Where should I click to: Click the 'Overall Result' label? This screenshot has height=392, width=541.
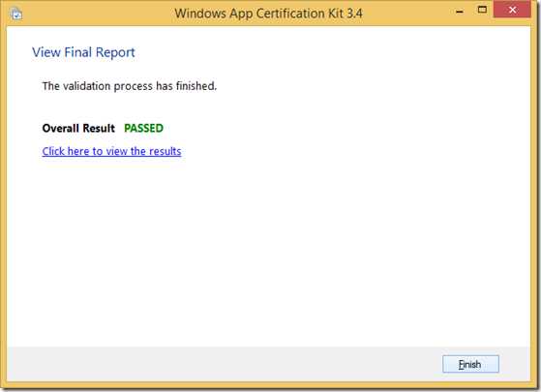[x=78, y=129]
